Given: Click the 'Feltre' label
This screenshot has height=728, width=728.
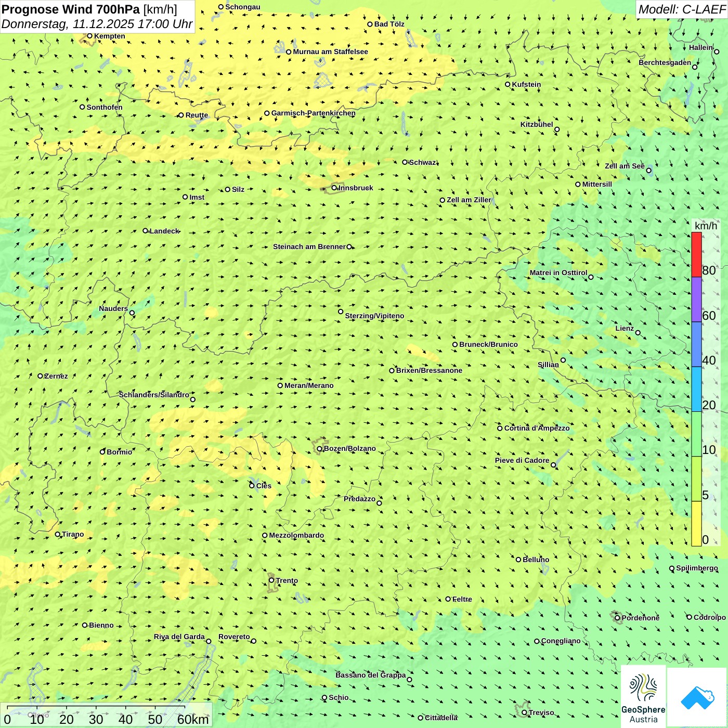Looking at the screenshot, I should click(462, 599).
